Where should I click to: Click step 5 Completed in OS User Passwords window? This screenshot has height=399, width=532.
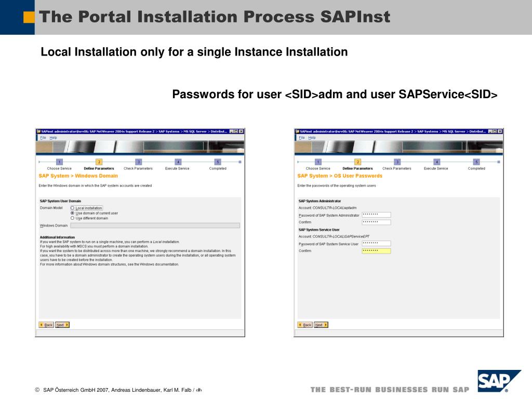coord(476,162)
